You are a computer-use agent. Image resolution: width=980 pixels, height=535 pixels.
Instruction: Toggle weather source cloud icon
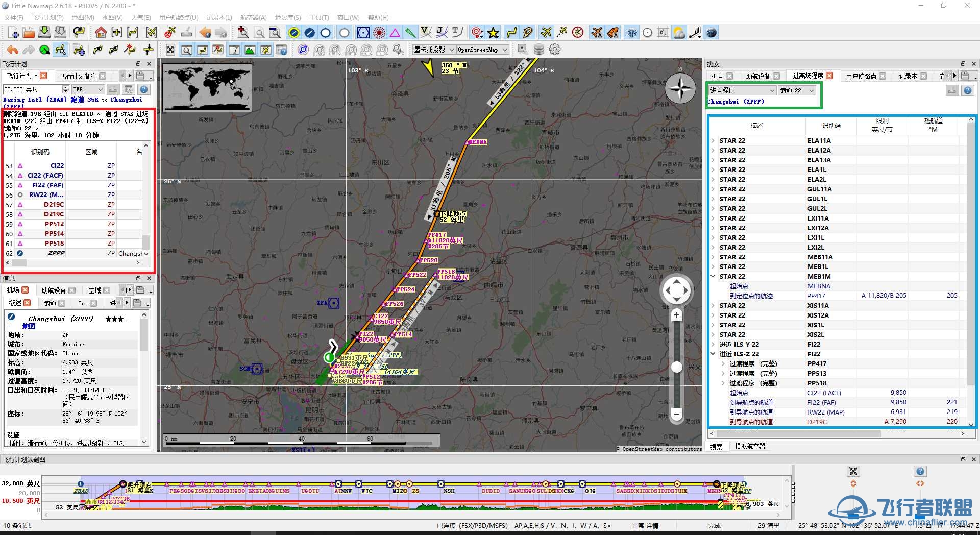pos(679,33)
